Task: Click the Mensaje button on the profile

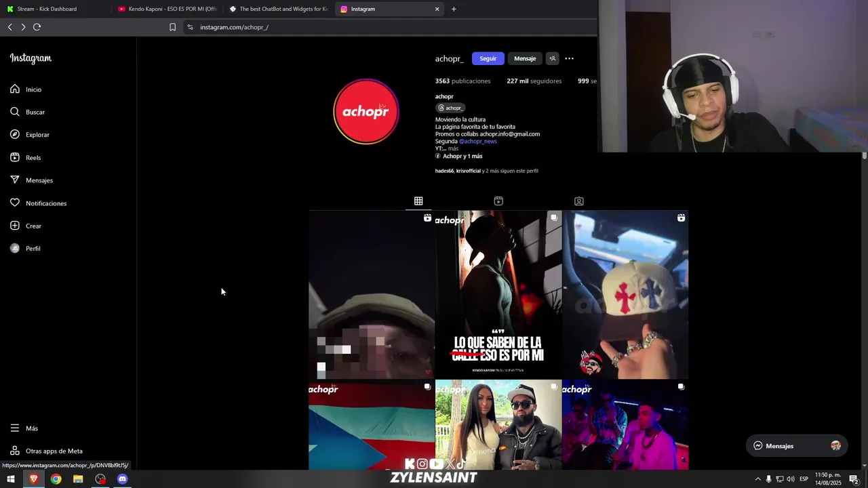Action: pyautogui.click(x=525, y=58)
